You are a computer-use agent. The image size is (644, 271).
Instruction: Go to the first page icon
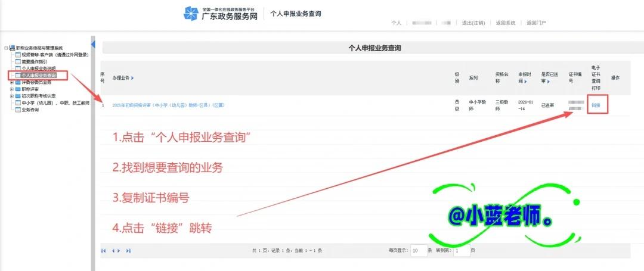point(104,251)
